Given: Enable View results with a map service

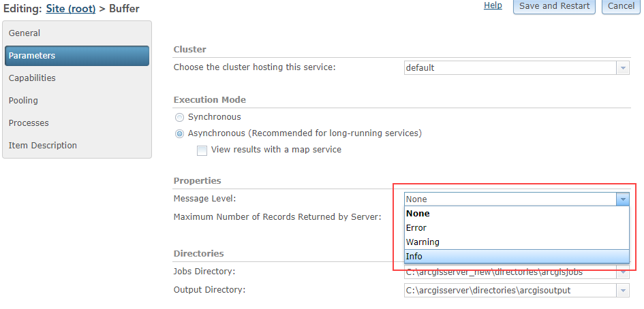Looking at the screenshot, I should click(x=202, y=150).
